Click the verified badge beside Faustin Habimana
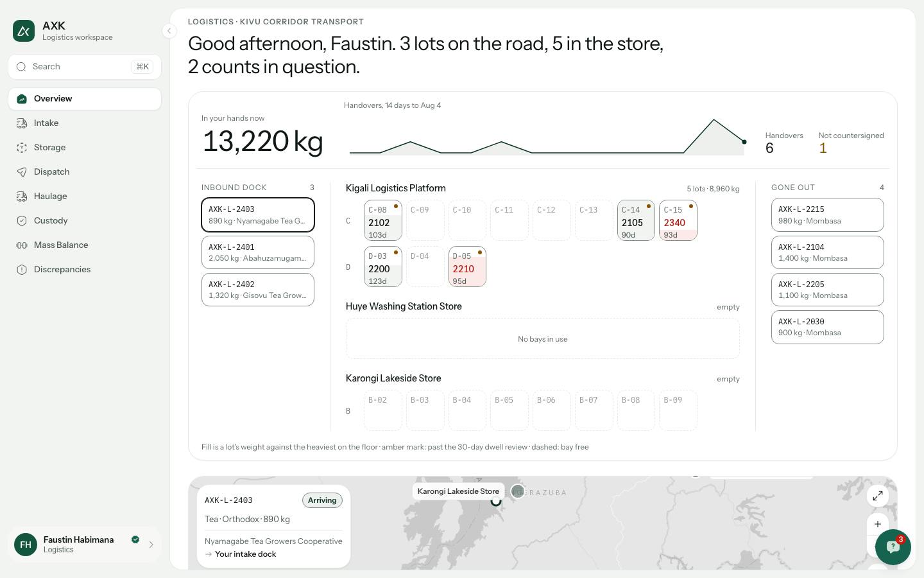Viewport: 924px width, 578px height. pos(135,539)
